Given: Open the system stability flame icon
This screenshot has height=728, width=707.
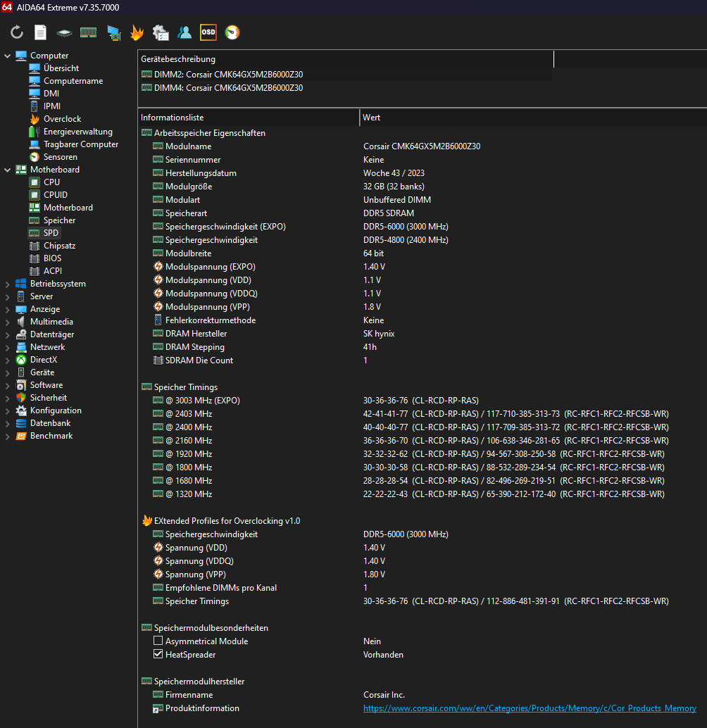Looking at the screenshot, I should 137,32.
